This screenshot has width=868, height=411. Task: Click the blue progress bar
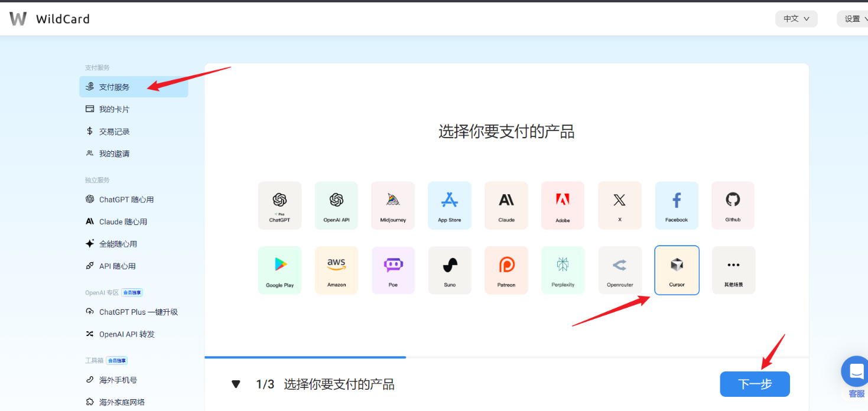[x=305, y=357]
